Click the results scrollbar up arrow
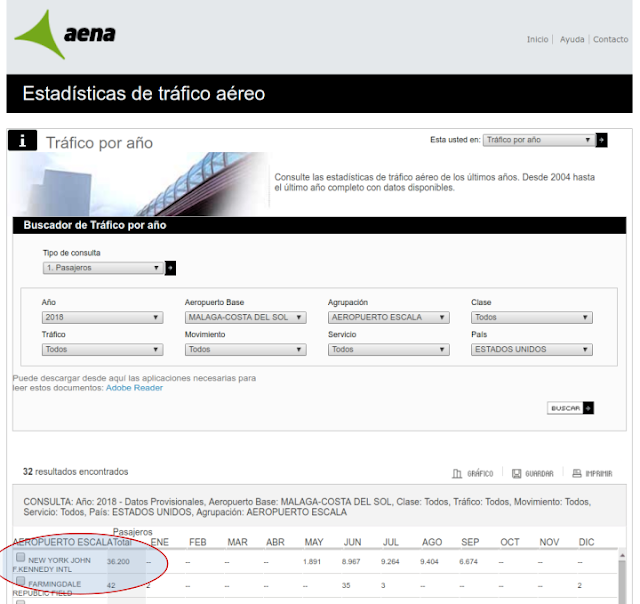Image resolution: width=640 pixels, height=604 pixels. (x=622, y=555)
